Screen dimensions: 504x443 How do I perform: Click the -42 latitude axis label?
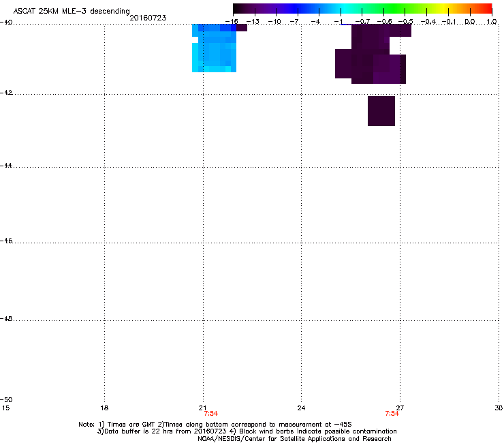(x=6, y=93)
